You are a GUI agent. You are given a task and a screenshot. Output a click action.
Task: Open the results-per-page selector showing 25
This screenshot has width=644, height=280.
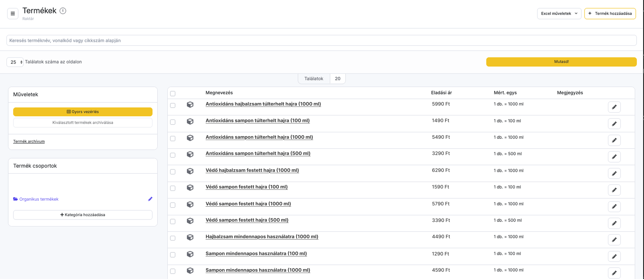pyautogui.click(x=15, y=62)
